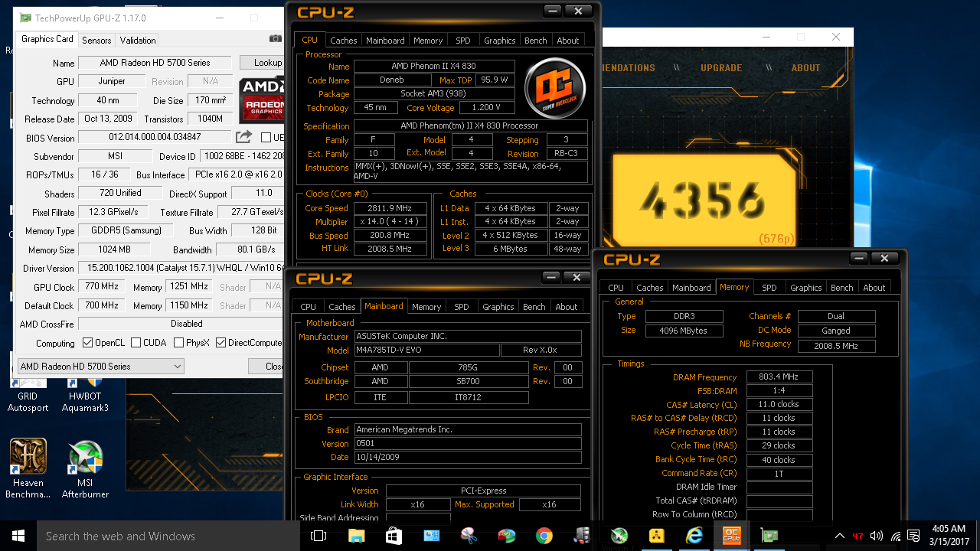Open SPD tab in the Memory CPU-Z window
The width and height of the screenshot is (980, 551).
point(769,288)
